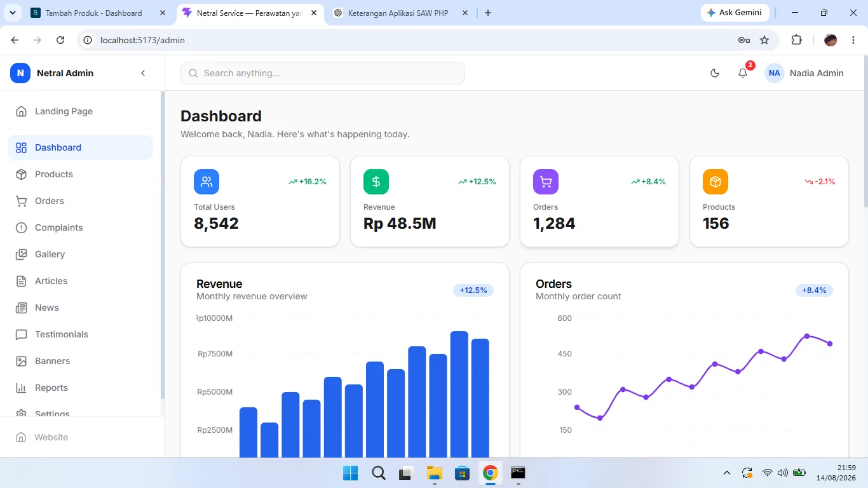Click the -2.1% downward trend indicator
This screenshot has height=488, width=868.
pos(820,182)
